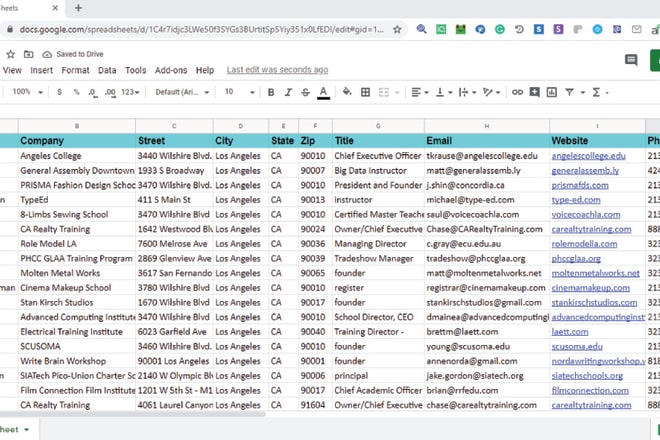Click the insert link icon
This screenshot has width=660, height=440.
[517, 92]
